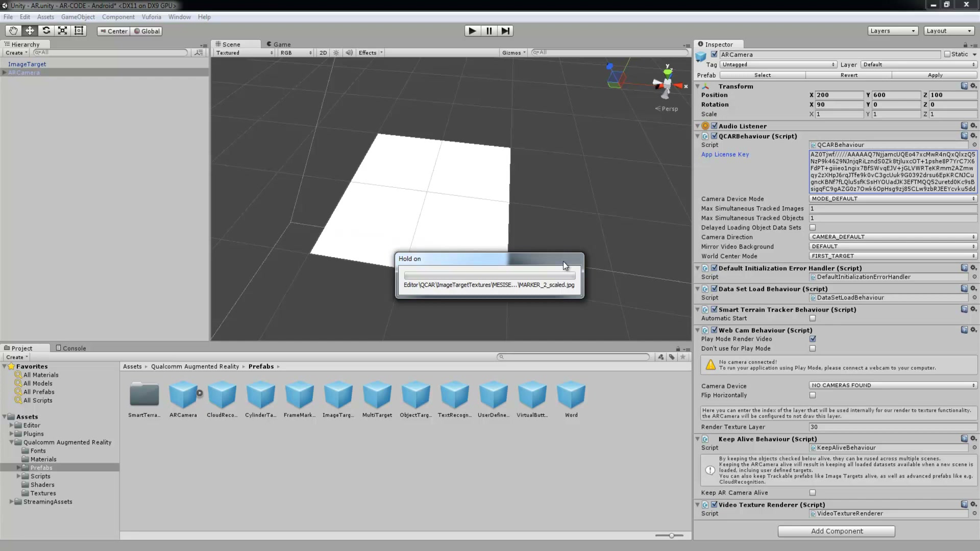Click the Pause button
This screenshot has height=551, width=980.
coord(489,31)
